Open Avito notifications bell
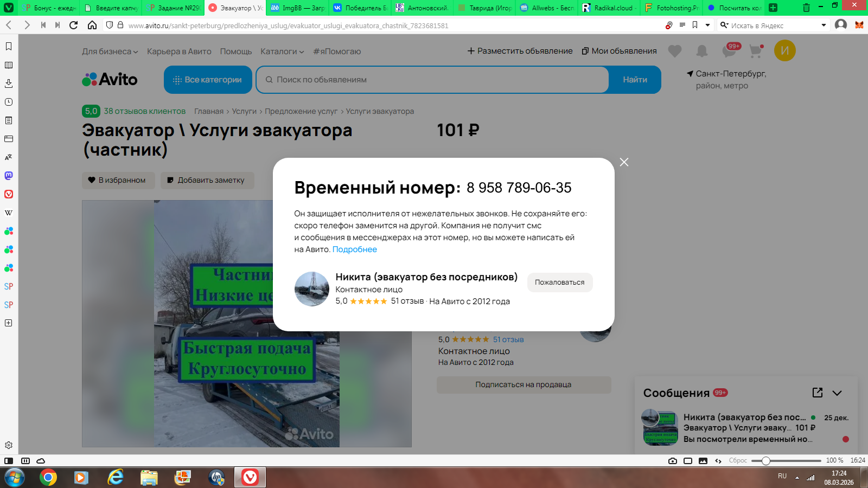 (702, 51)
